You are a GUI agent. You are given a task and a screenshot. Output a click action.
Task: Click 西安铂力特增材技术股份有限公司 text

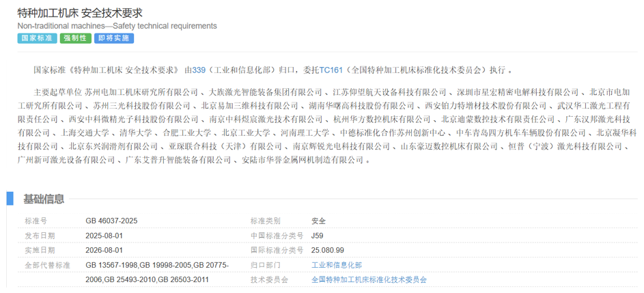point(486,106)
